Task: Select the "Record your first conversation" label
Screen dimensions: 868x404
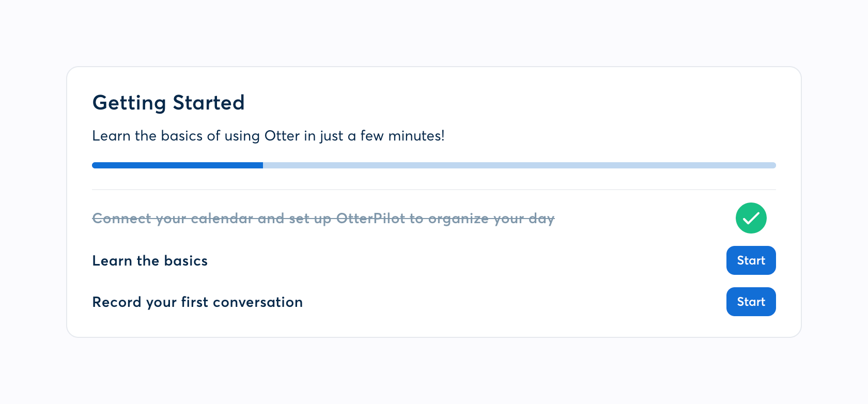Action: coord(197,302)
